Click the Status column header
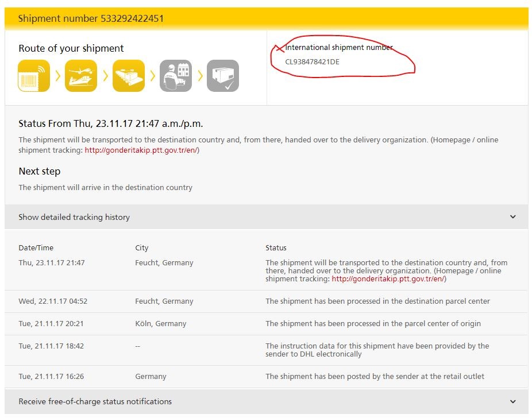532x418 pixels. pyautogui.click(x=276, y=248)
